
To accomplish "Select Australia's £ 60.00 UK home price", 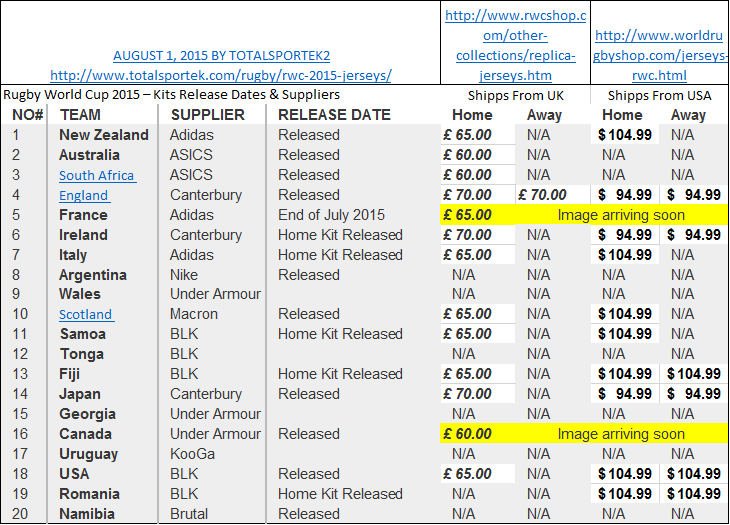I will [x=467, y=155].
